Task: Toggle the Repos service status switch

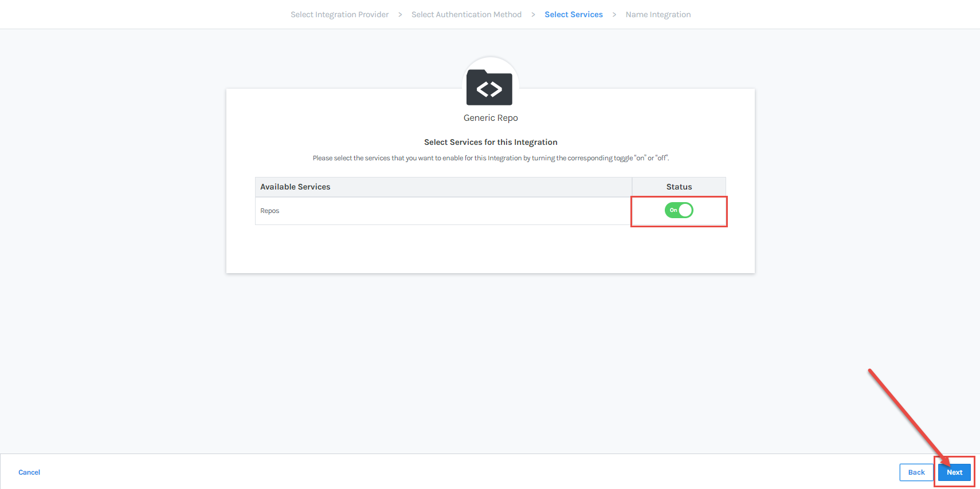Action: pyautogui.click(x=679, y=210)
